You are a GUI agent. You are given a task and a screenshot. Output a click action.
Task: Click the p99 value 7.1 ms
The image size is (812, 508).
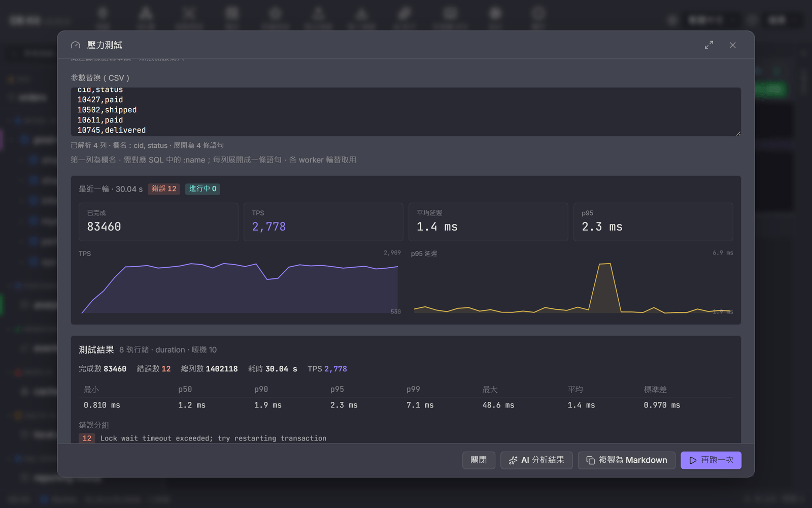click(x=420, y=405)
